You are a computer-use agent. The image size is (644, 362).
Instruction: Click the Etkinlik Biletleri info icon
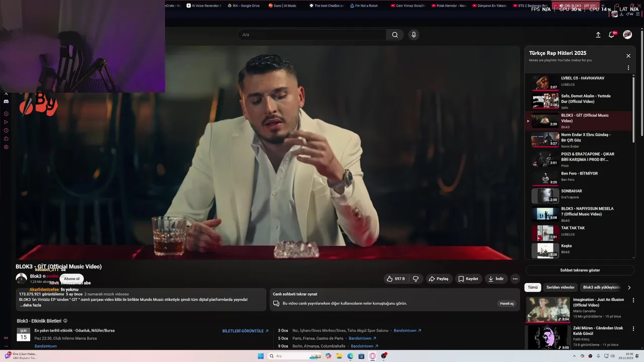(65, 321)
